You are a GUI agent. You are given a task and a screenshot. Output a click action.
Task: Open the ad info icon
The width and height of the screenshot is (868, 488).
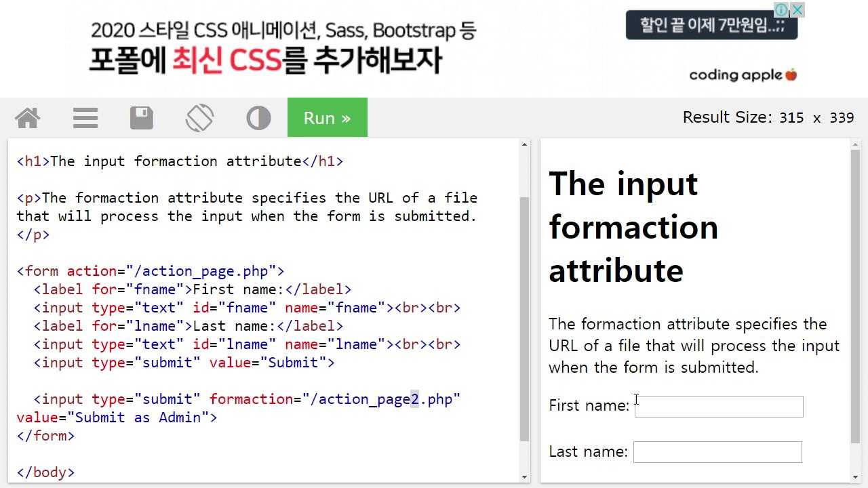click(x=781, y=9)
